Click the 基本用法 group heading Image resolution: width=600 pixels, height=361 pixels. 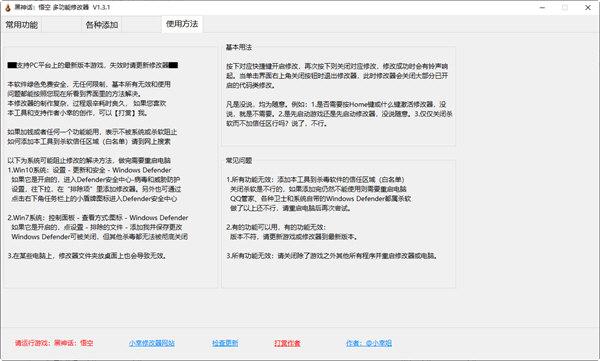tap(239, 47)
